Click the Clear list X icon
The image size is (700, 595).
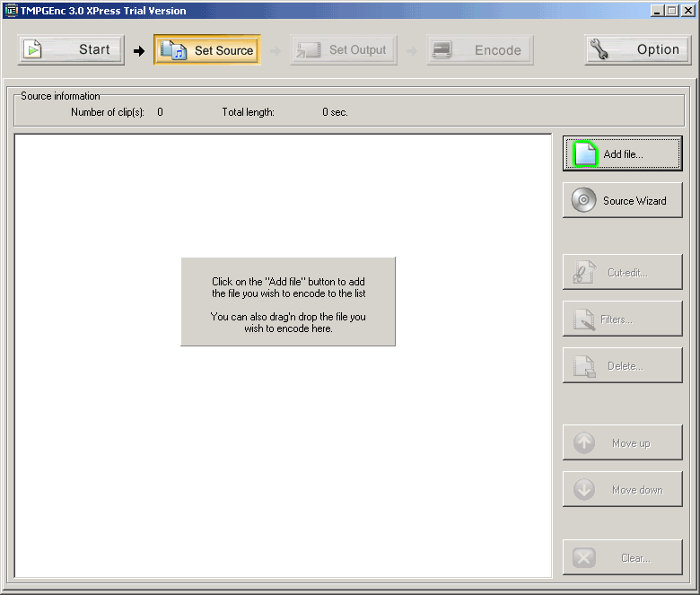(x=584, y=558)
